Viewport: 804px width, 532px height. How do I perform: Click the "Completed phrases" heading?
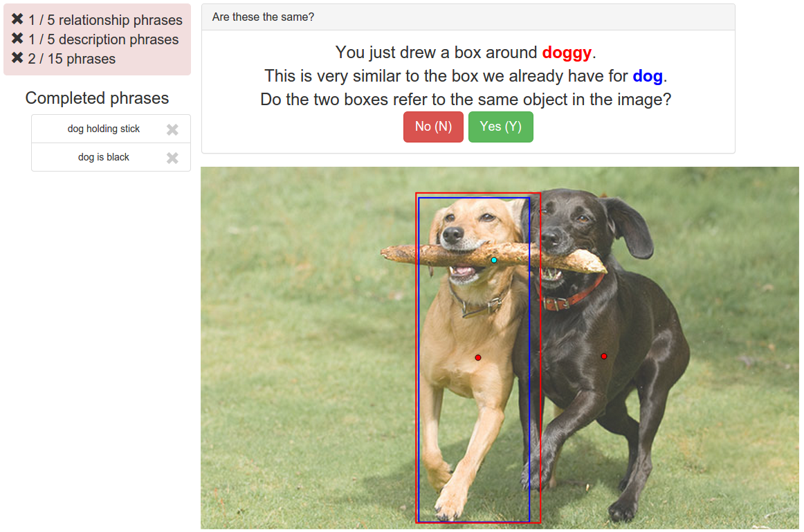click(x=97, y=98)
